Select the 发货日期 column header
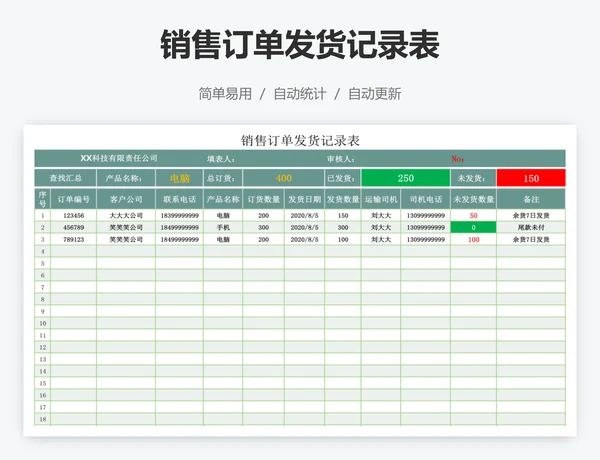 [305, 199]
